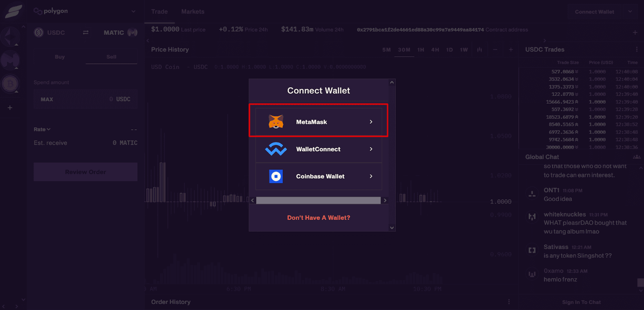Click Sign In To Chat
Viewport: 644px width, 310px height.
tap(581, 302)
